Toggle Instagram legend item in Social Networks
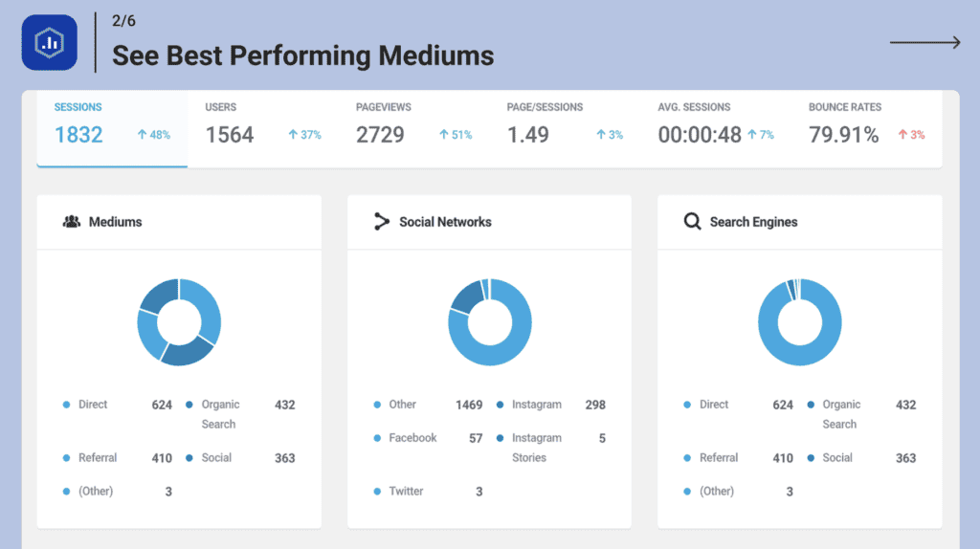The image size is (980, 549). [x=536, y=405]
